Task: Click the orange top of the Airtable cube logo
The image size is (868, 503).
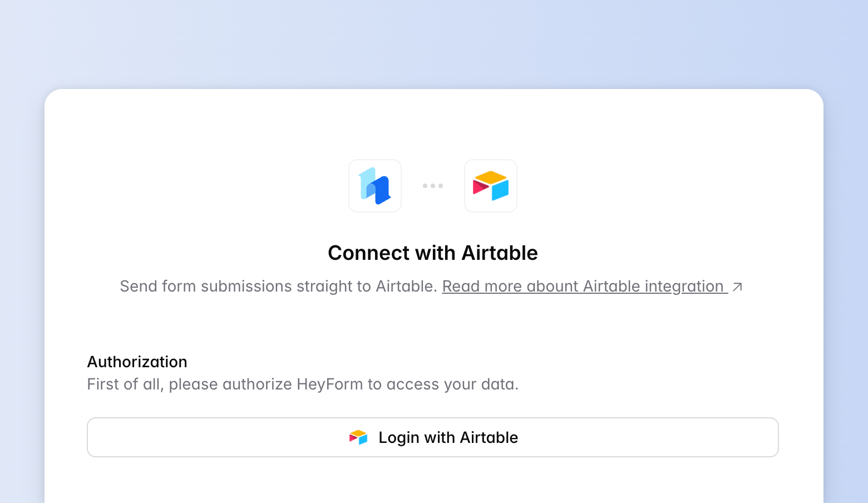Action: (492, 177)
